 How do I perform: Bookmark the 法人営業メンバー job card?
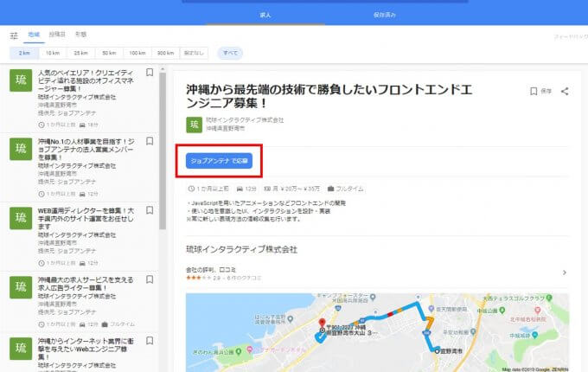[x=150, y=141]
